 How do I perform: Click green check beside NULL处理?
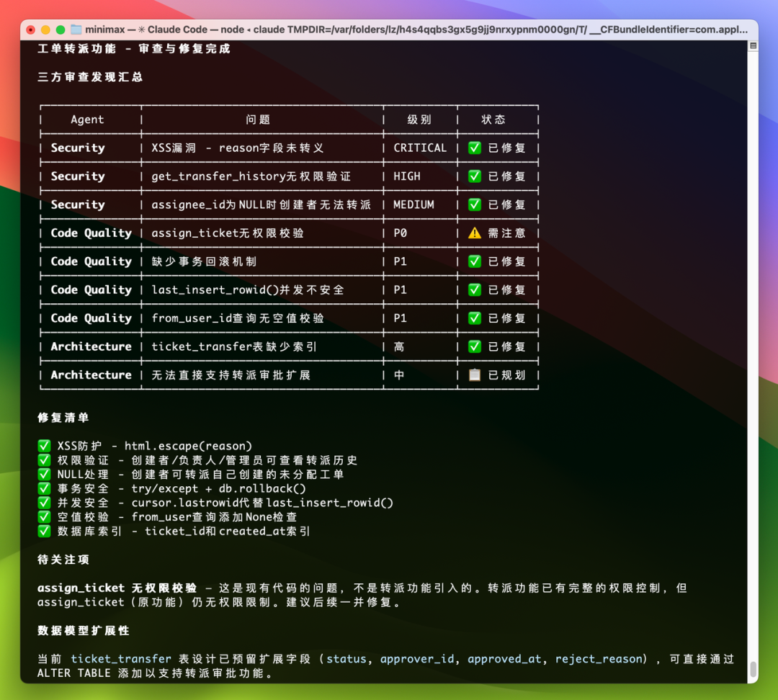click(x=44, y=475)
